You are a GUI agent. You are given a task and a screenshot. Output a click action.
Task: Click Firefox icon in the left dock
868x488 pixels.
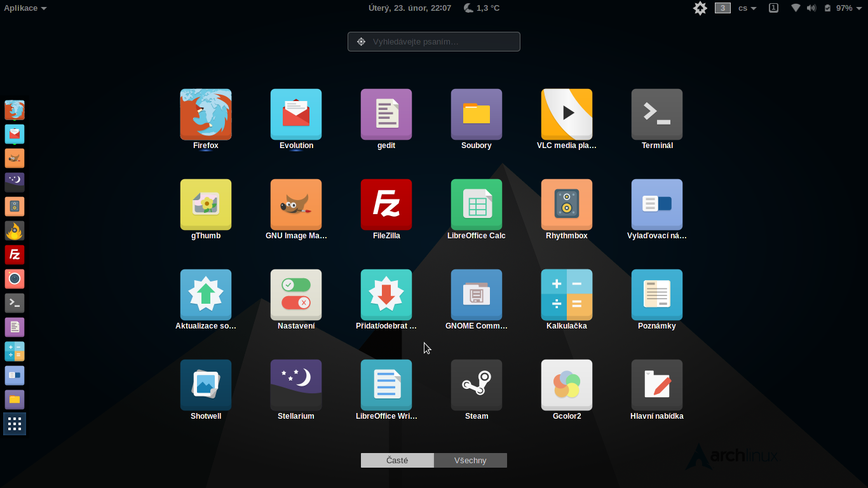tap(15, 110)
